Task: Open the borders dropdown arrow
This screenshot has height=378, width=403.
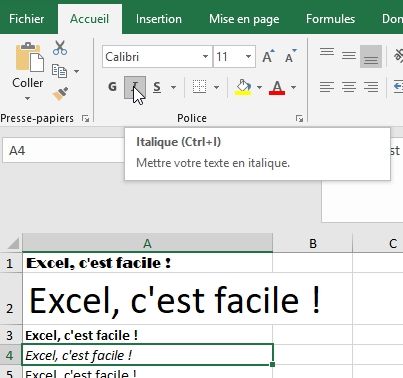Action: tap(216, 87)
